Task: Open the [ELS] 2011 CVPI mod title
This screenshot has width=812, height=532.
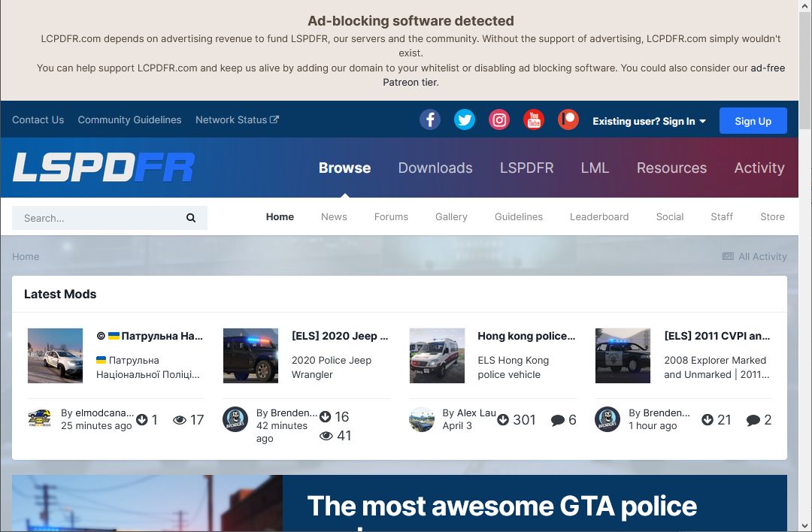Action: pyautogui.click(x=717, y=336)
